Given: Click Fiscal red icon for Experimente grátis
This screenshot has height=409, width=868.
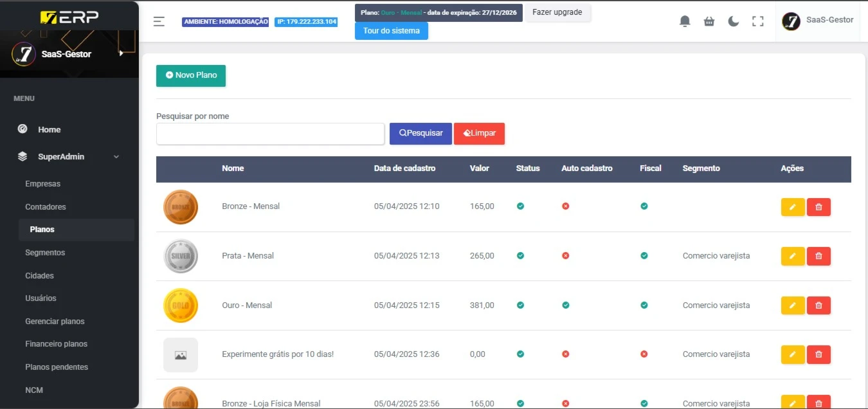Looking at the screenshot, I should [644, 354].
